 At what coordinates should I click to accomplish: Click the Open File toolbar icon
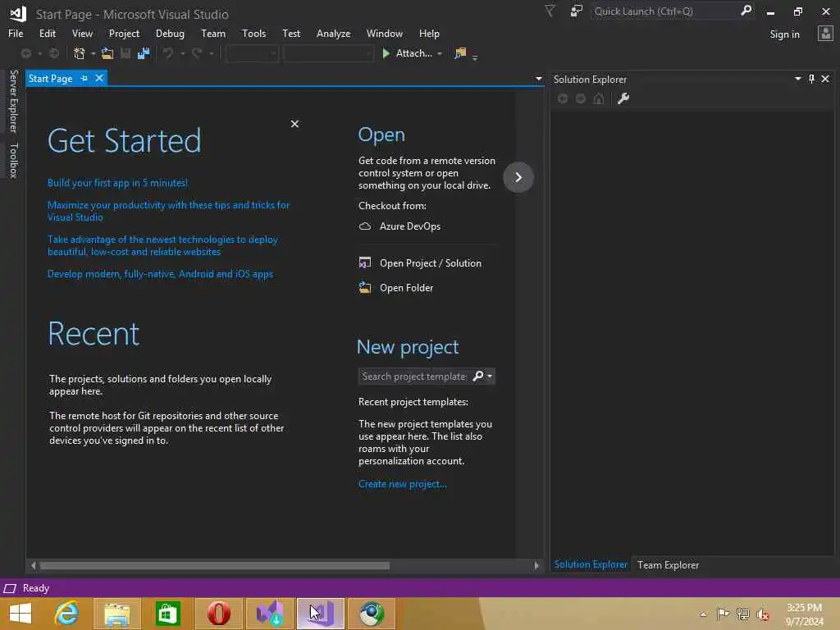pos(107,53)
